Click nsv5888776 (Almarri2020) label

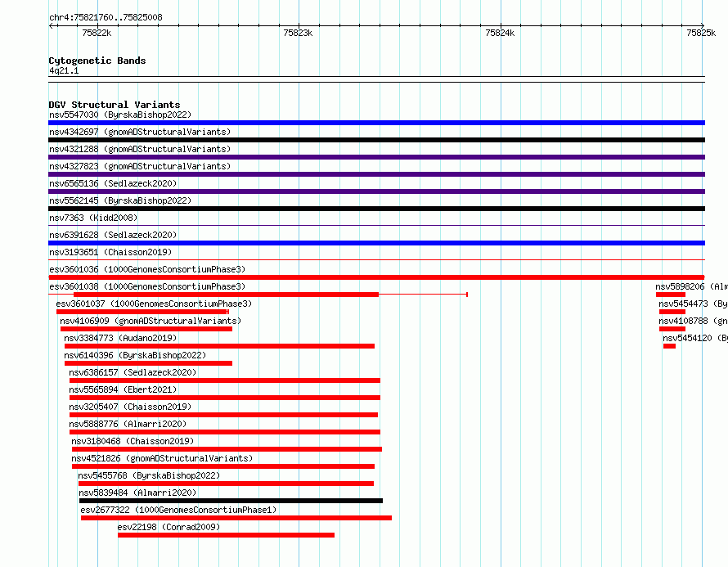pos(128,424)
